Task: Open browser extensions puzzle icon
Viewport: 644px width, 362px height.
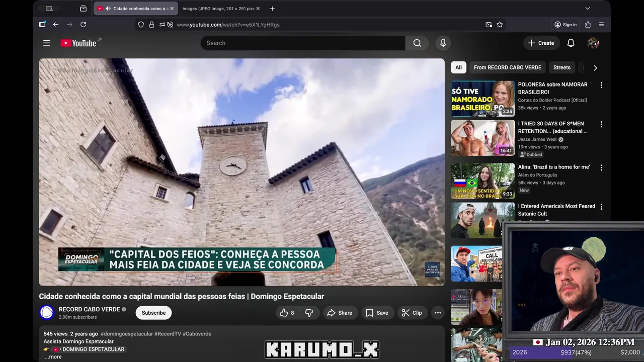Action: [x=588, y=25]
